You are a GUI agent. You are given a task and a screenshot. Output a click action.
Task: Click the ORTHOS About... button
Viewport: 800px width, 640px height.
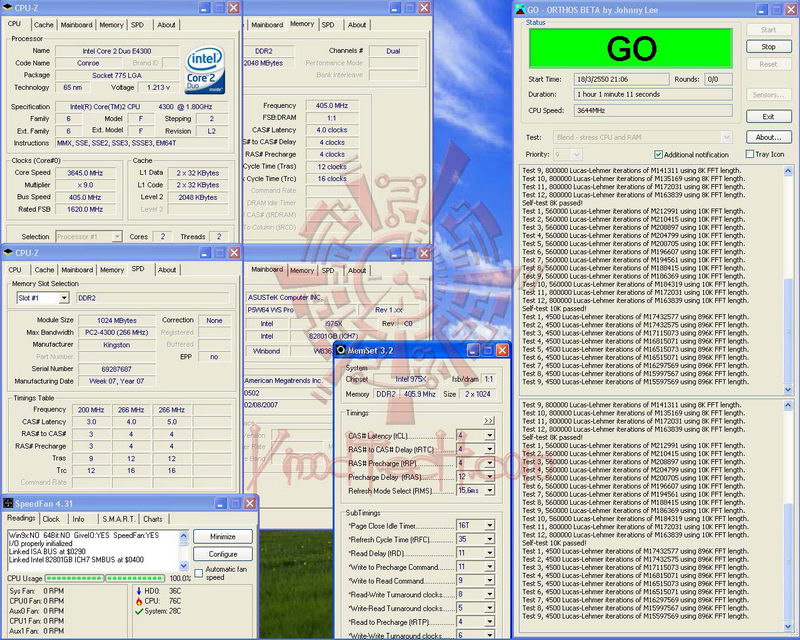[768, 137]
